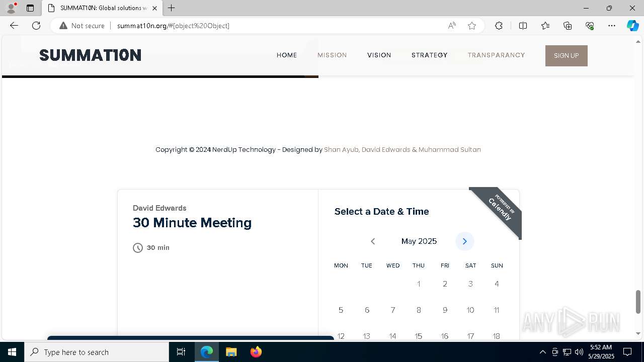
Task: Select May 4 in calendar
Action: (x=497, y=284)
